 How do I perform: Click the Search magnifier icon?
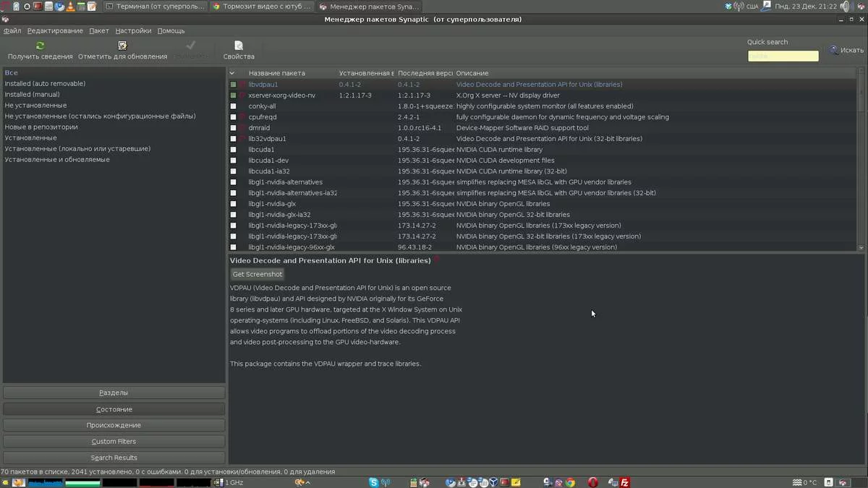(x=834, y=50)
